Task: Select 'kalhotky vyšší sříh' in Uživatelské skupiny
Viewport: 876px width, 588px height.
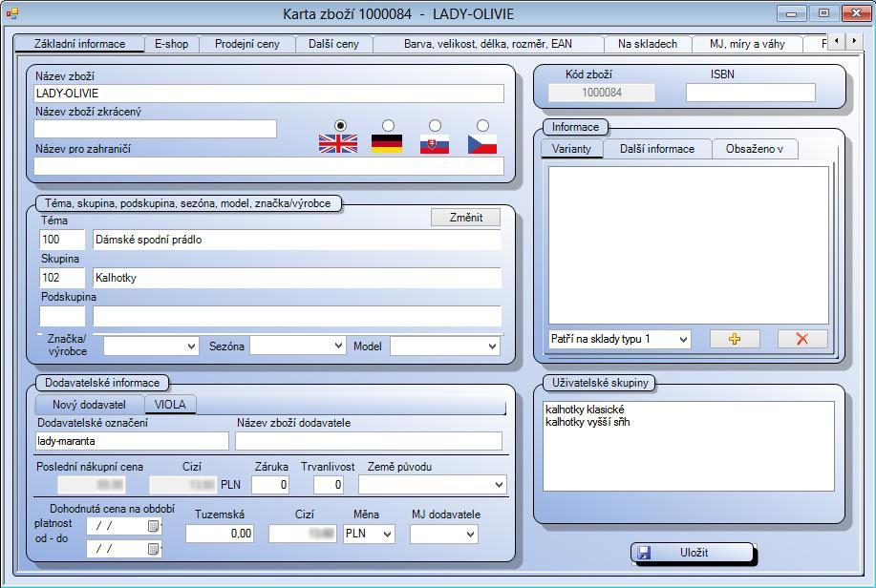Action: [x=588, y=422]
